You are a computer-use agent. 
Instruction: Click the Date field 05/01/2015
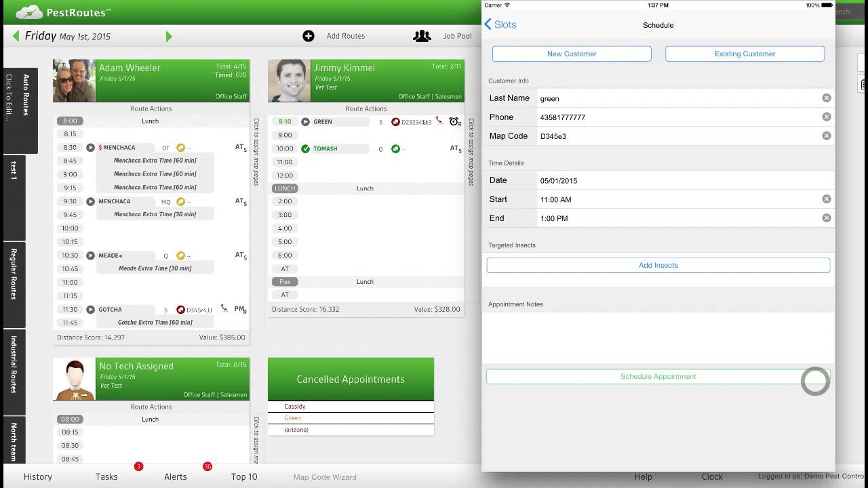pyautogui.click(x=685, y=180)
